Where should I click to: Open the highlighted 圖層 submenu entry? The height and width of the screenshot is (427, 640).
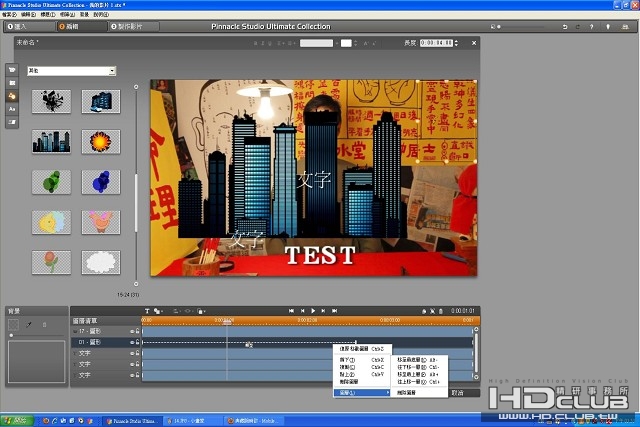pyautogui.click(x=362, y=393)
